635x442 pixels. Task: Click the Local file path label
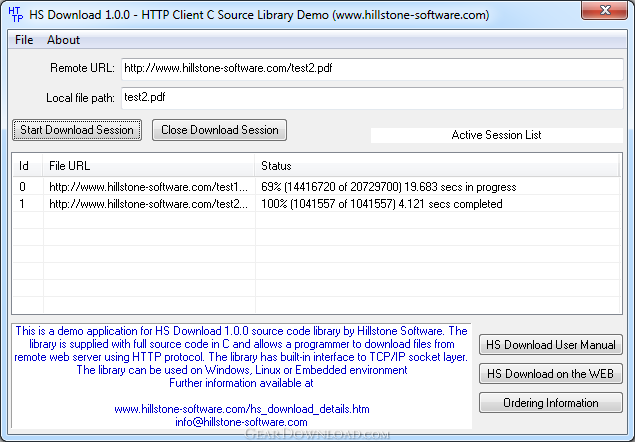click(x=80, y=98)
